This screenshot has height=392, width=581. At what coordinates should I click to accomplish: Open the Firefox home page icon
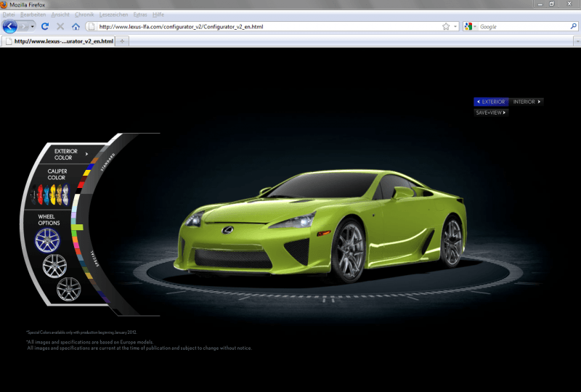pos(76,26)
